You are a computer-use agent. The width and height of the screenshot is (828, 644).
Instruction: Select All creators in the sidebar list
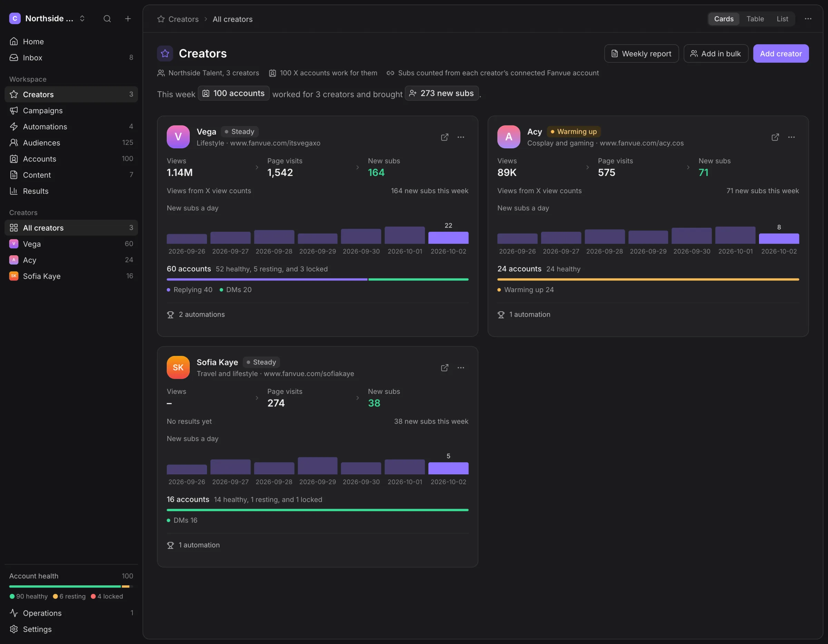[x=71, y=228]
